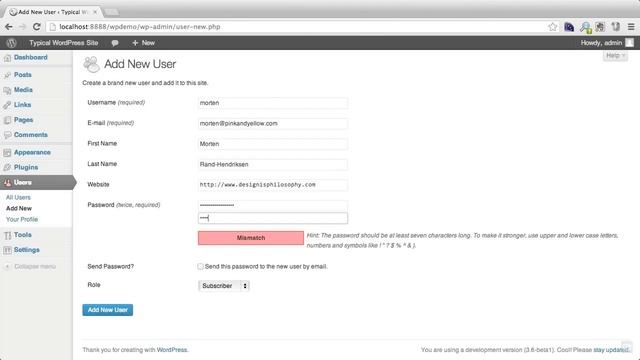
Task: Check Send this password by email
Action: pos(200,267)
